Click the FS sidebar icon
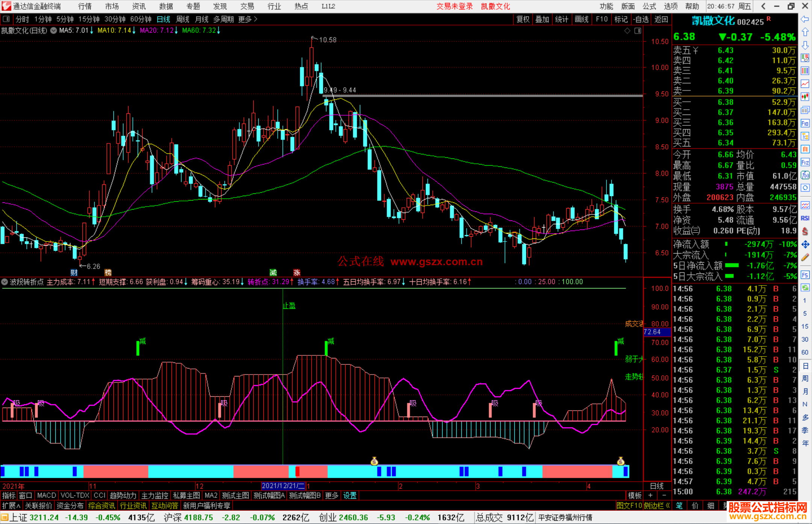This screenshot has height=524, width=812. pos(805,275)
